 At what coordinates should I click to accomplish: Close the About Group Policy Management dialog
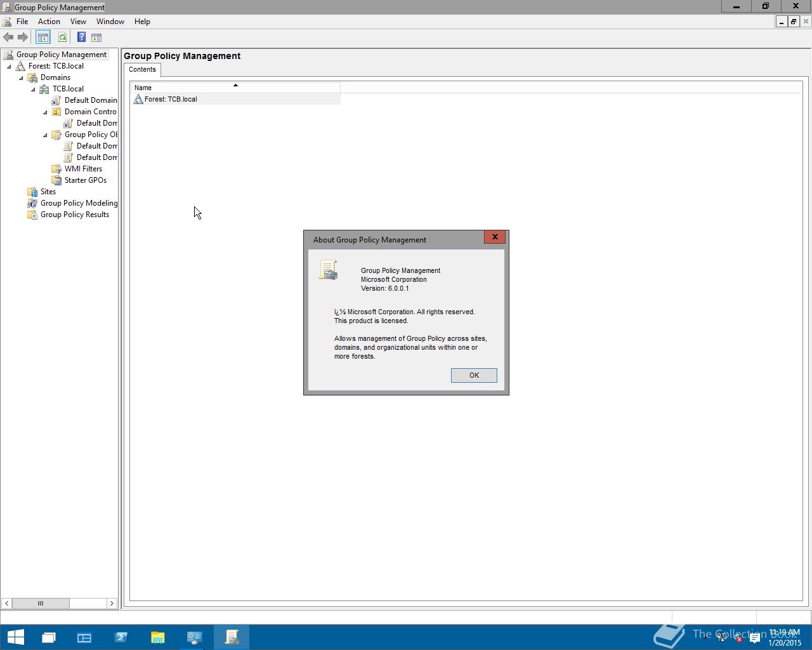495,237
